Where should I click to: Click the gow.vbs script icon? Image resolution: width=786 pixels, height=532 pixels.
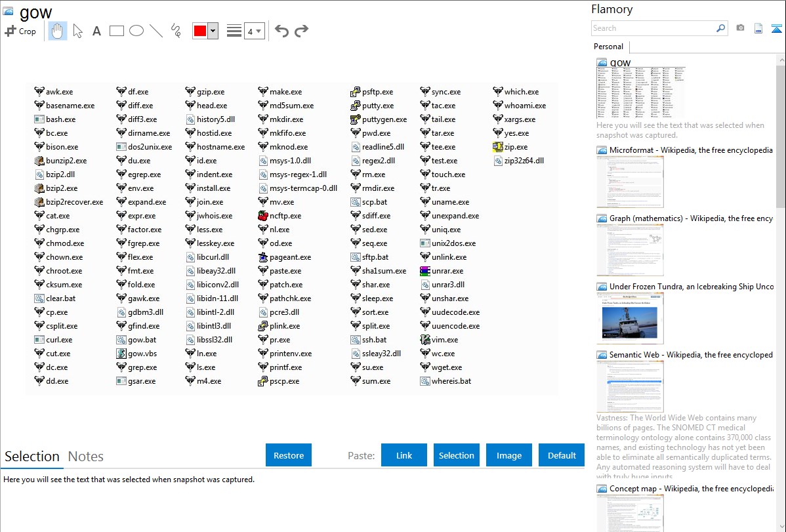[x=121, y=354]
